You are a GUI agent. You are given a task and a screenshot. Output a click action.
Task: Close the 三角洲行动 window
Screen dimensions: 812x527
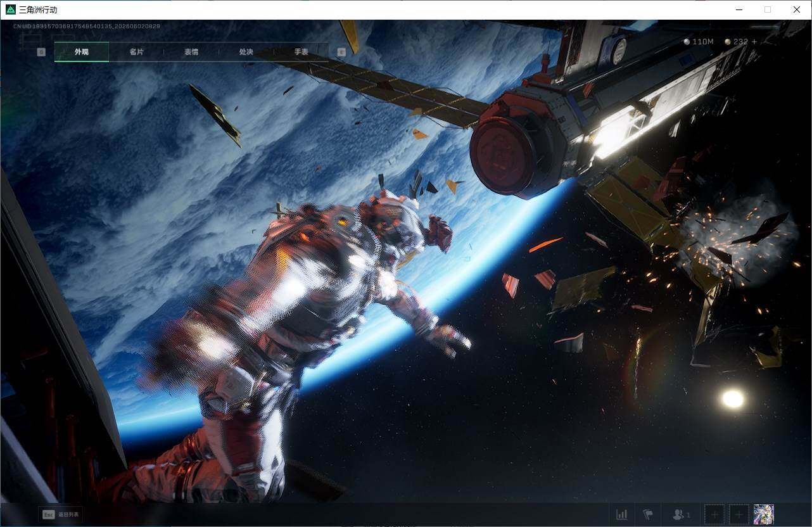click(x=797, y=10)
